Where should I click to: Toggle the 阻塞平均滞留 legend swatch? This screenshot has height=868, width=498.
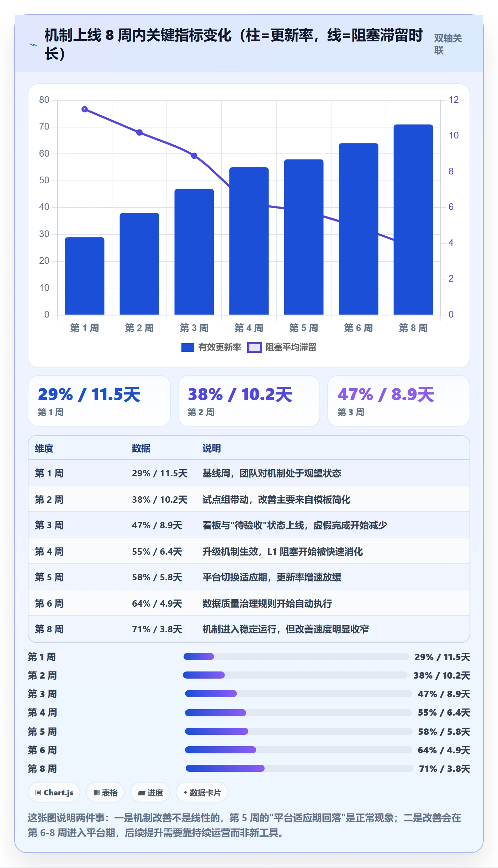(255, 347)
